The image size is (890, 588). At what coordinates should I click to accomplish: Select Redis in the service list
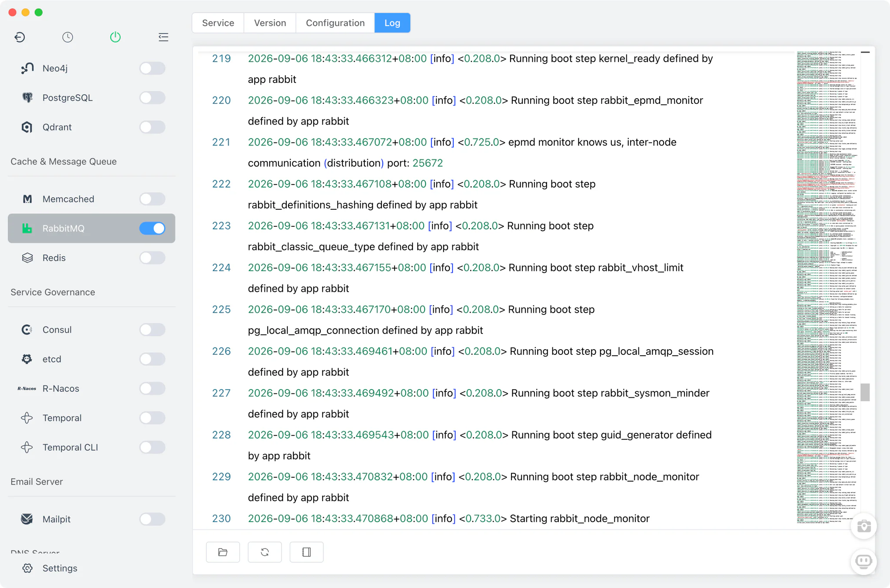(91, 258)
